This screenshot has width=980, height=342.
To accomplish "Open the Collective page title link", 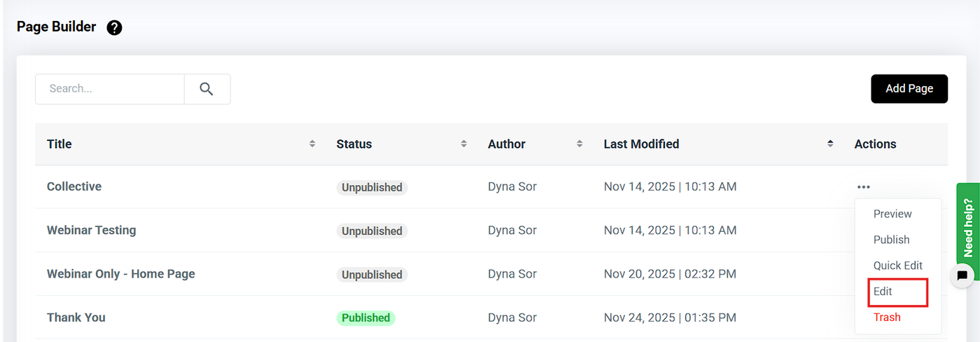I will pyautogui.click(x=74, y=186).
